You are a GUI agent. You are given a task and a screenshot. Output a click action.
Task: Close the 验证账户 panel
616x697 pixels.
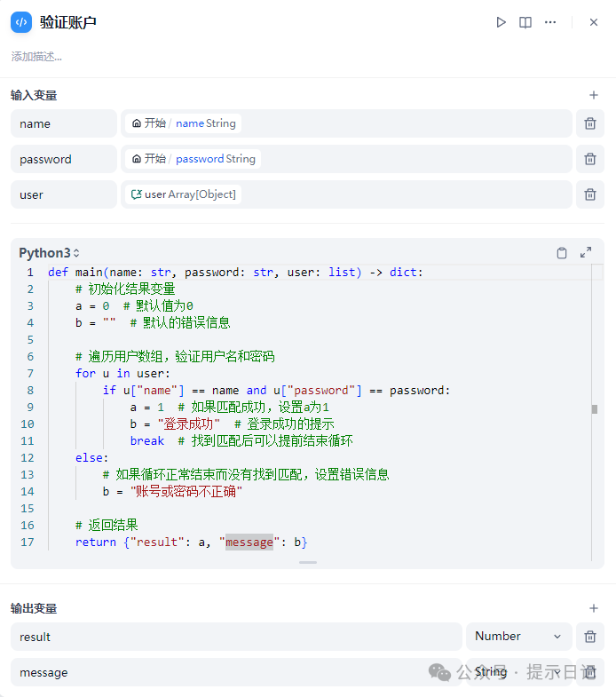click(594, 22)
